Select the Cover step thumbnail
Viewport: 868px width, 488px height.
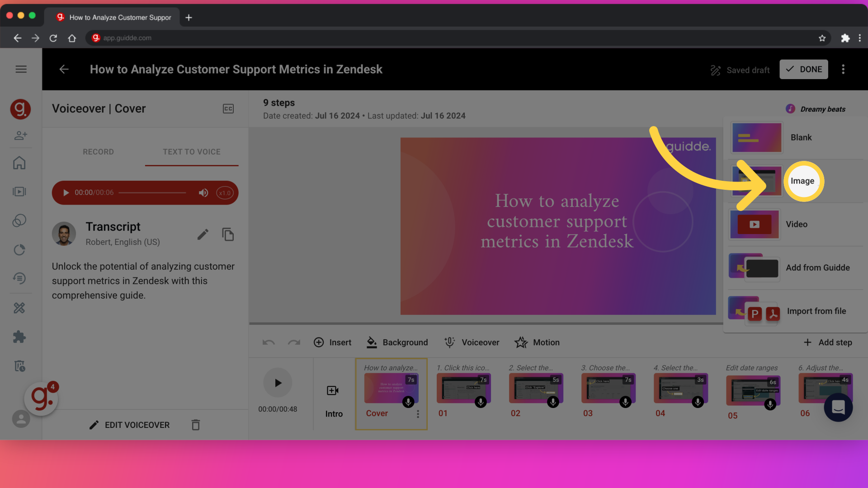coord(391,388)
